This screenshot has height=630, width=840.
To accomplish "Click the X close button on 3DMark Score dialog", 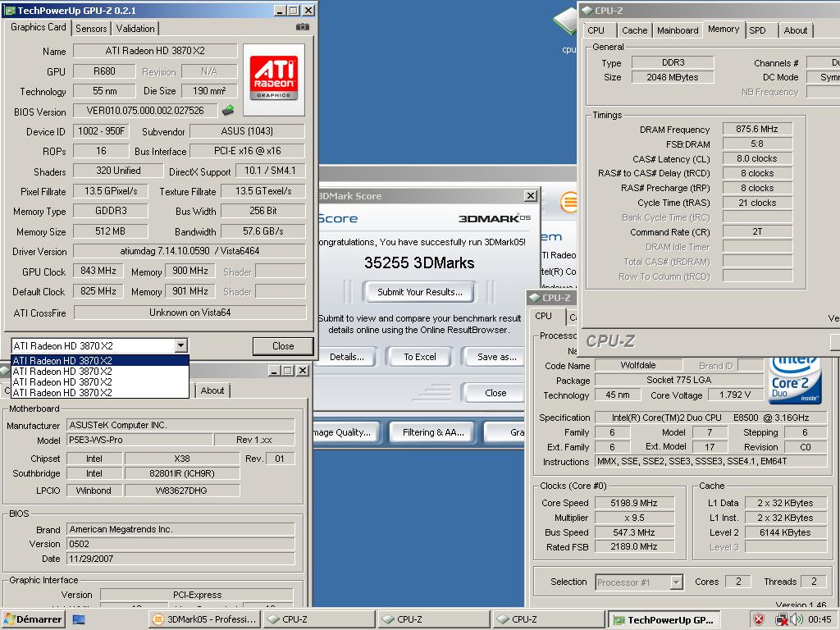I will coord(531,195).
